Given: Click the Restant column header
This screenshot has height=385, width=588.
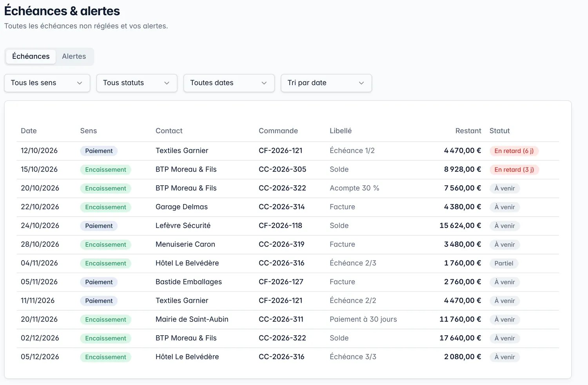Looking at the screenshot, I should coord(468,131).
